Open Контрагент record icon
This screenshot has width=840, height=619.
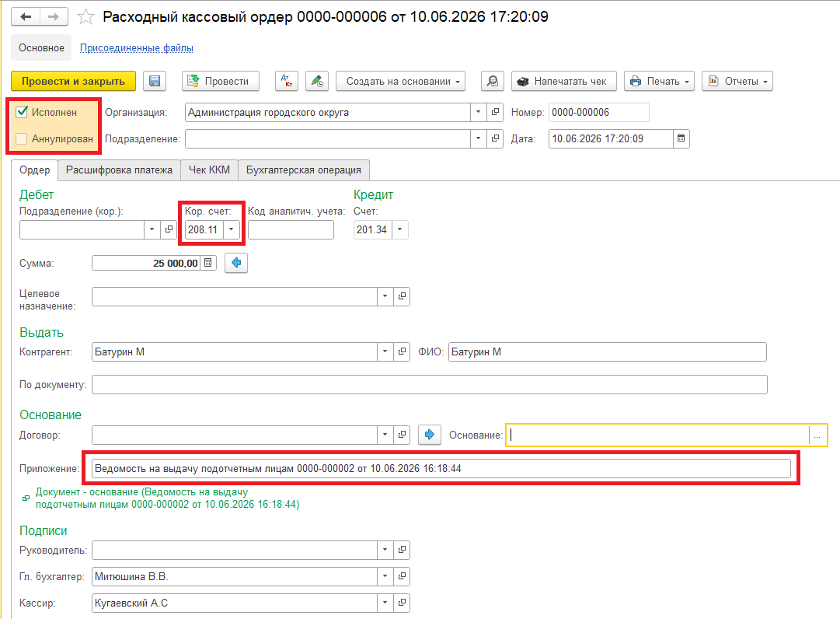402,351
